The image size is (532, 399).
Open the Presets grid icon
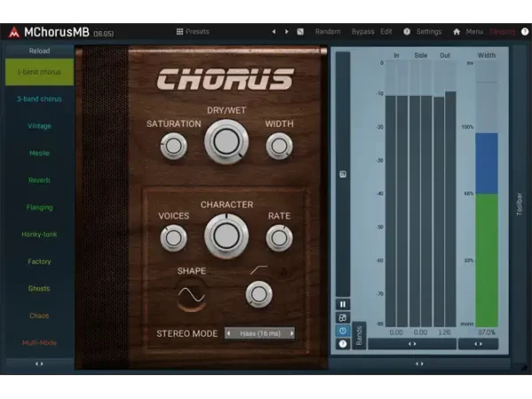179,32
